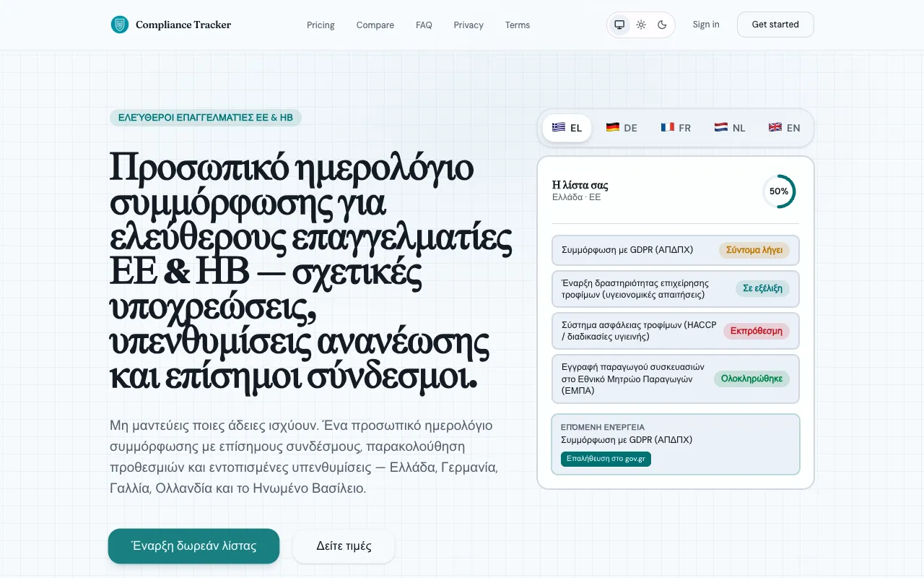Screen dimensions: 924x578
Task: Click the Compliance Tracker shield logo
Action: pos(120,25)
